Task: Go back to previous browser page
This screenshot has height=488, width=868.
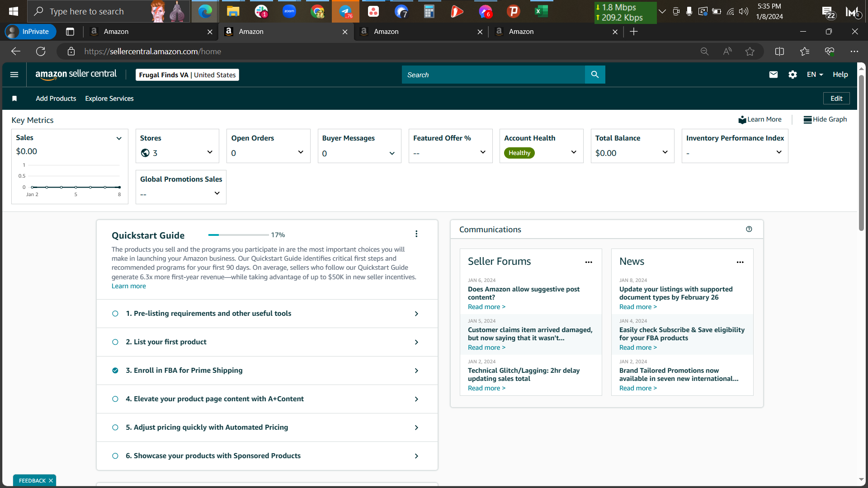Action: (x=16, y=52)
